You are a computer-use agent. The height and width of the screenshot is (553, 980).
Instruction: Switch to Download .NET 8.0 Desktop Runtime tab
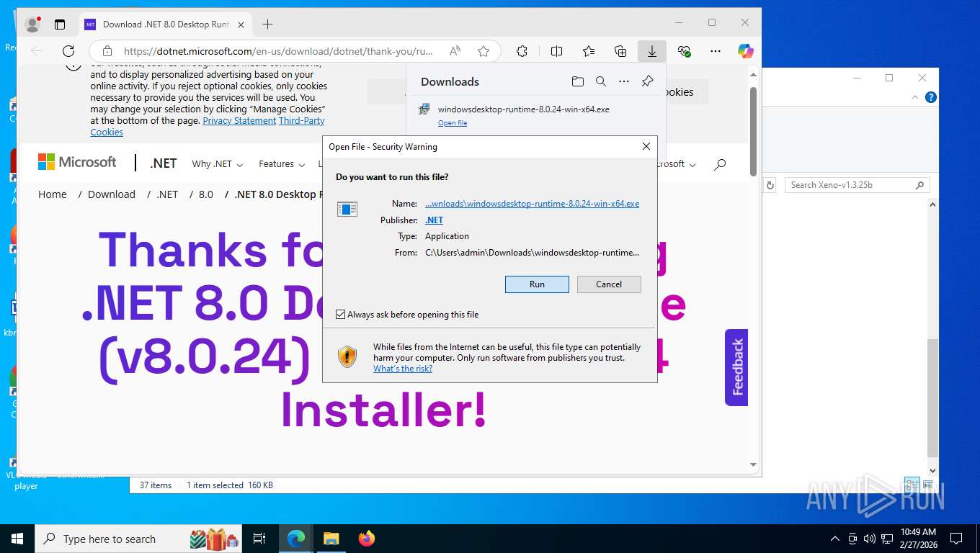pos(167,24)
